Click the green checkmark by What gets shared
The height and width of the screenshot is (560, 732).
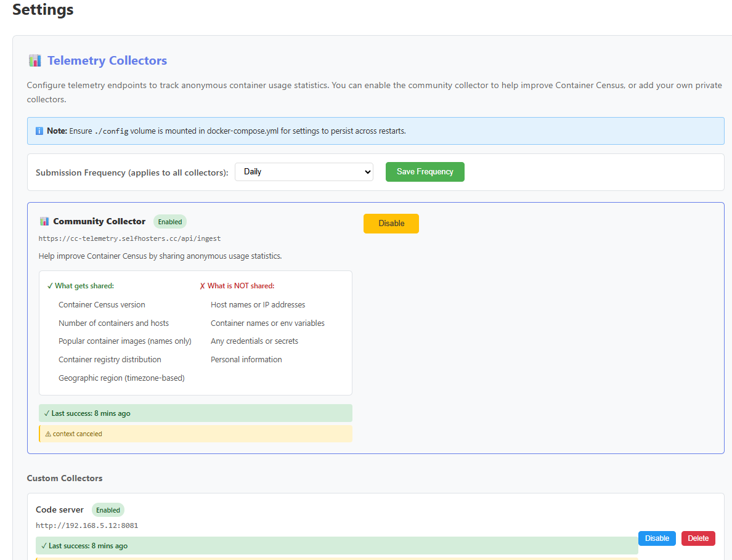click(x=50, y=286)
